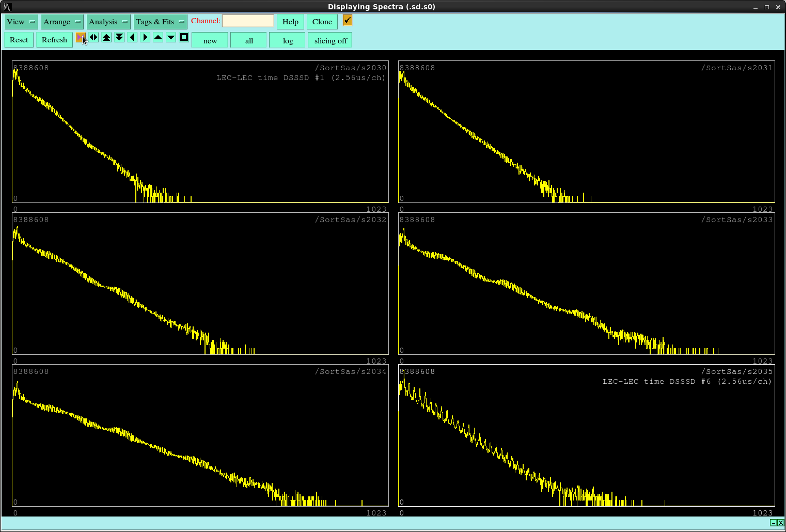Viewport: 786px width, 532px height.
Task: Click the horizontal expand arrows icon
Action: click(x=93, y=37)
